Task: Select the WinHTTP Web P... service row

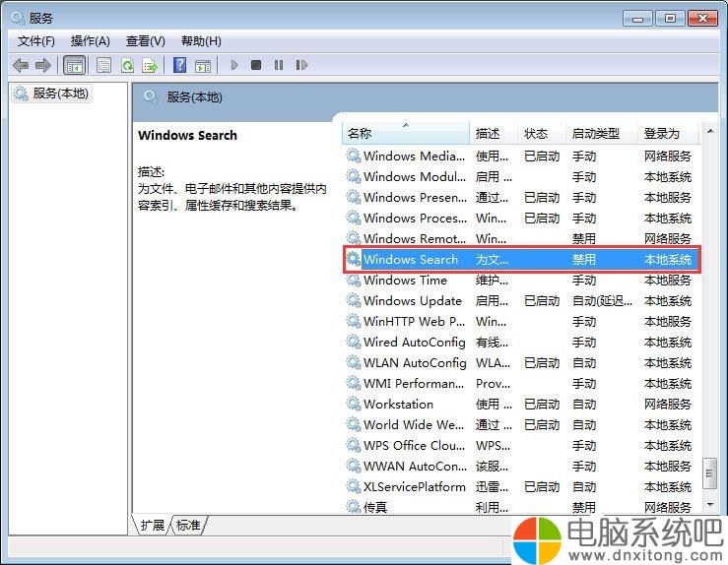Action: pos(521,322)
